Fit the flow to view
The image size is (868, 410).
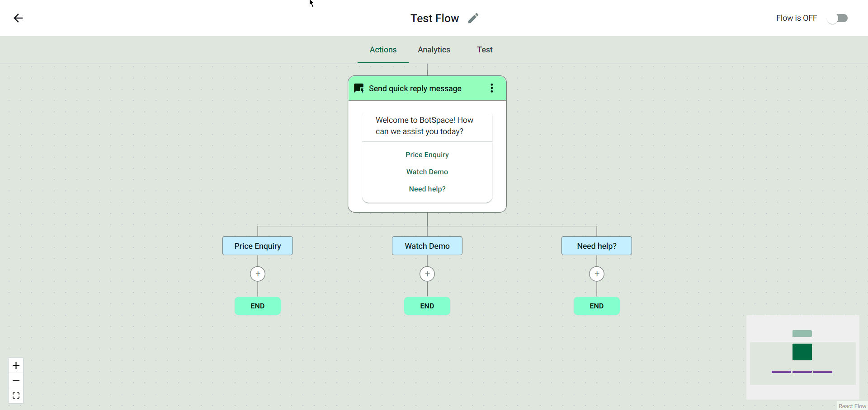coord(16,396)
